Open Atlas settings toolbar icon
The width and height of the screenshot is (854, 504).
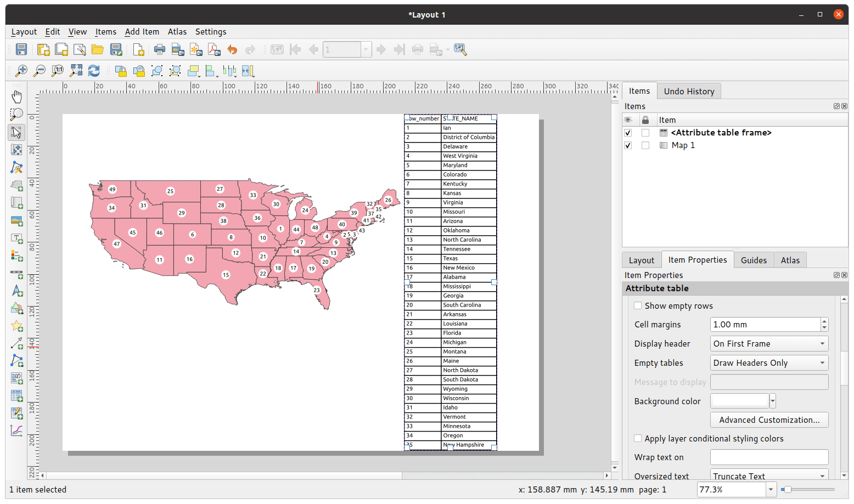(460, 49)
